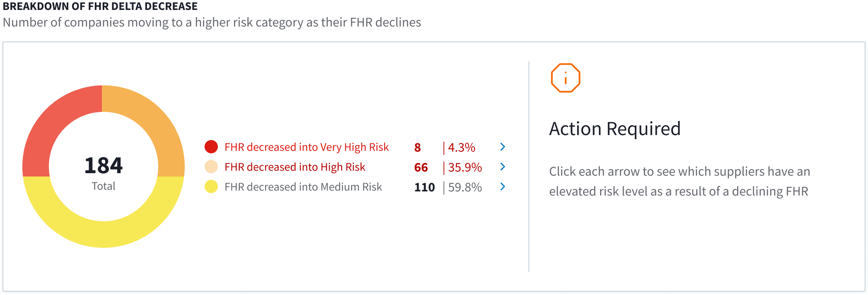This screenshot has height=295, width=868.
Task: Click the 184 Total center label
Action: tap(104, 173)
